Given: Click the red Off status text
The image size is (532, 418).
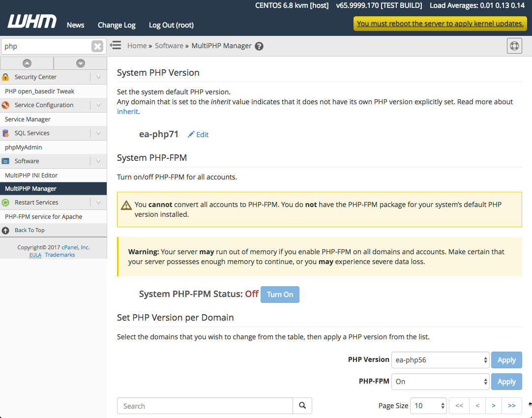Looking at the screenshot, I should pos(252,294).
